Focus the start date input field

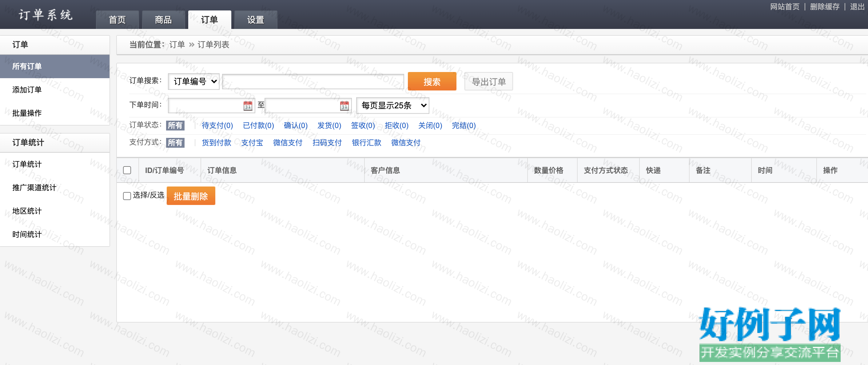pyautogui.click(x=211, y=106)
